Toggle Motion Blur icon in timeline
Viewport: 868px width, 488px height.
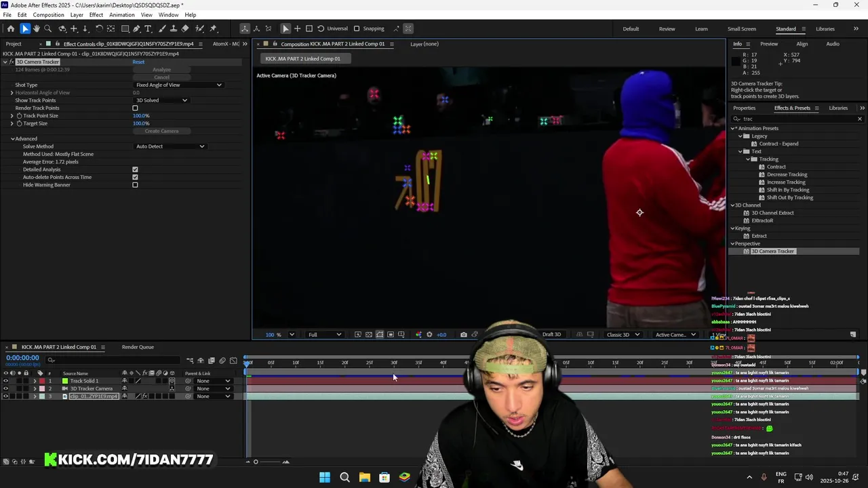[222, 361]
